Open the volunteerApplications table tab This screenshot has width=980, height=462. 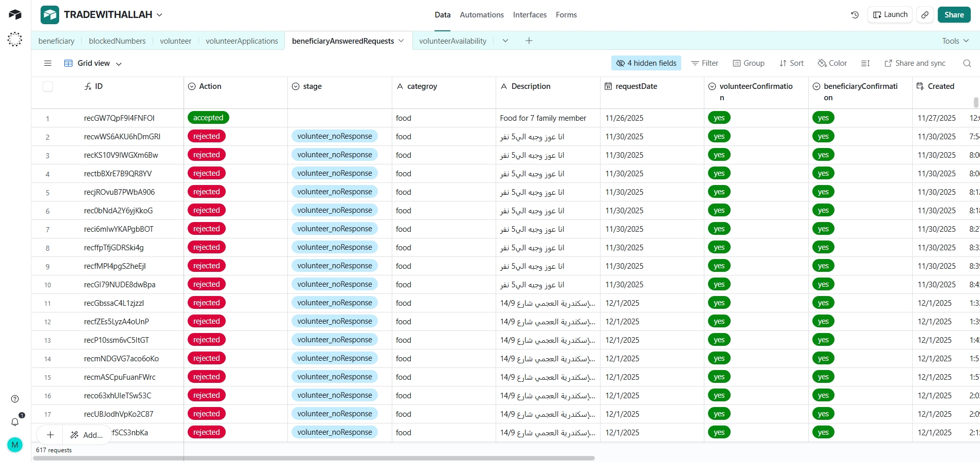242,41
